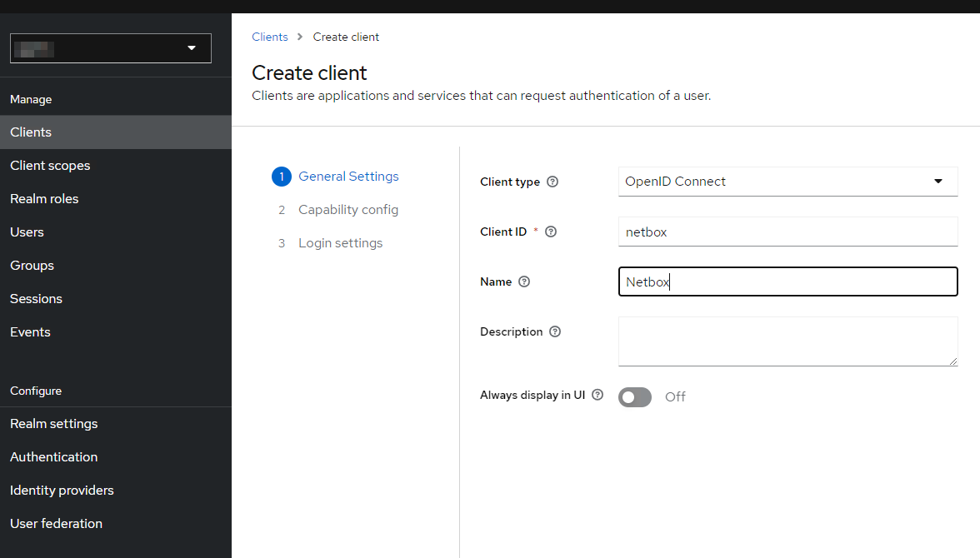Open Client scopes in sidebar
980x558 pixels.
click(50, 166)
